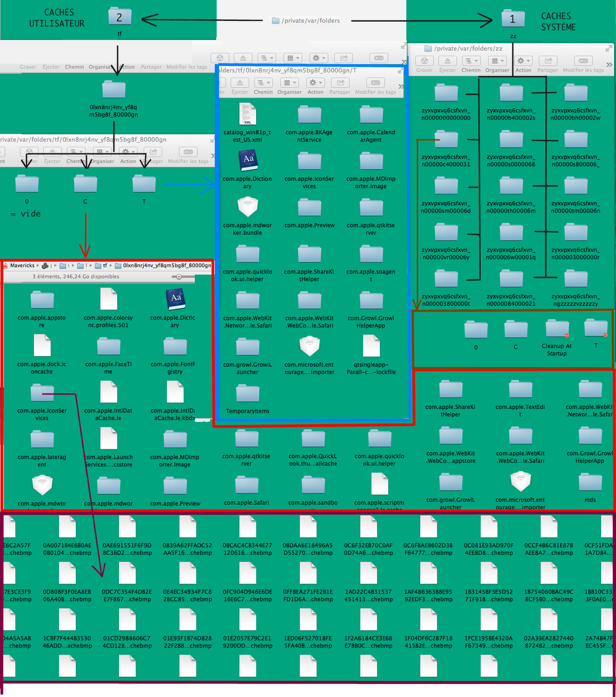Open com.apple.Safari folder
616x697 pixels.
coord(246,485)
